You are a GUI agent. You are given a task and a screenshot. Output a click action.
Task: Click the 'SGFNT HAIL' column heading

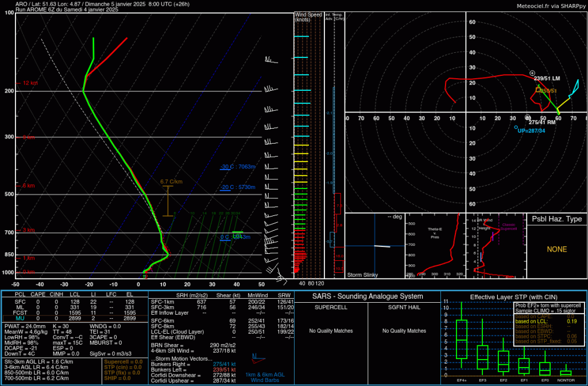pyautogui.click(x=404, y=307)
